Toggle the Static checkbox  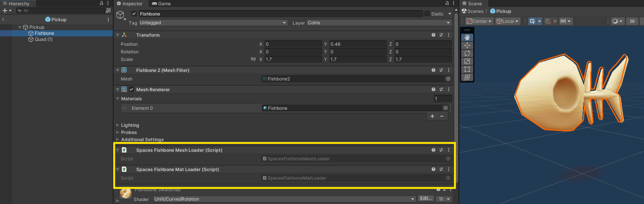pos(427,14)
